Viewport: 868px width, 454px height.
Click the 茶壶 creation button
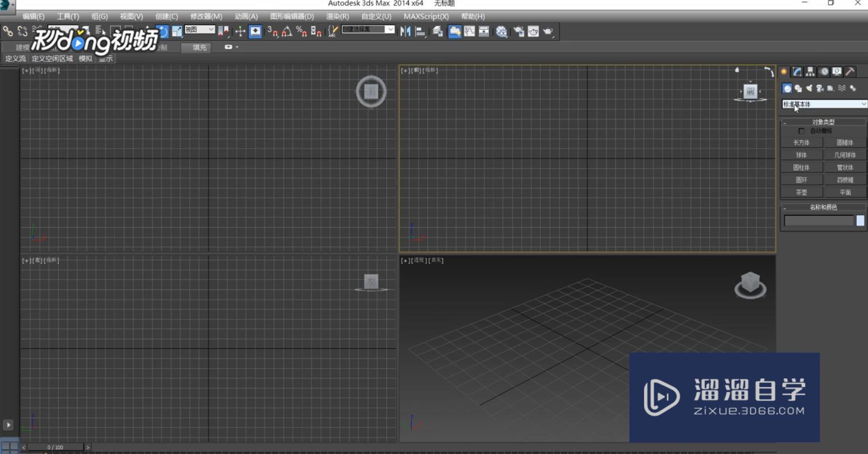pyautogui.click(x=801, y=191)
